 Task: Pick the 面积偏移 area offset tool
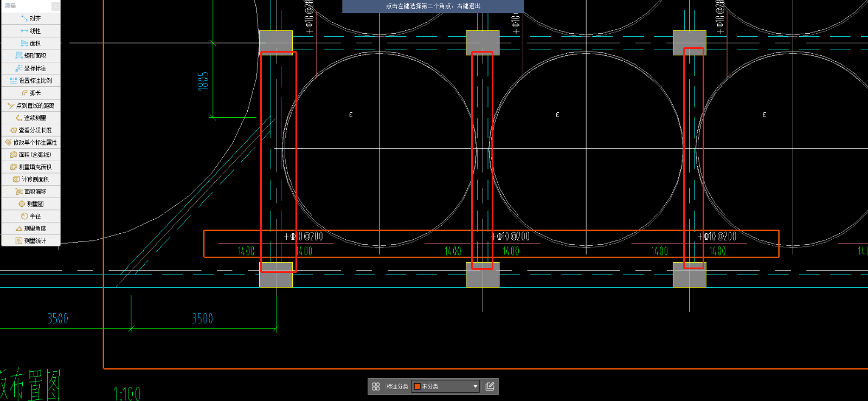pyautogui.click(x=31, y=192)
